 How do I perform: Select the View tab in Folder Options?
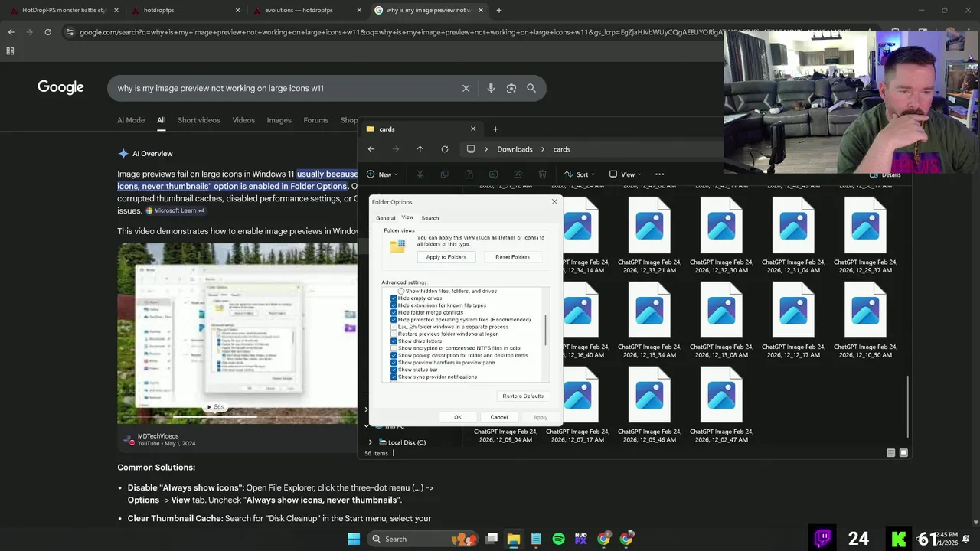pyautogui.click(x=407, y=217)
